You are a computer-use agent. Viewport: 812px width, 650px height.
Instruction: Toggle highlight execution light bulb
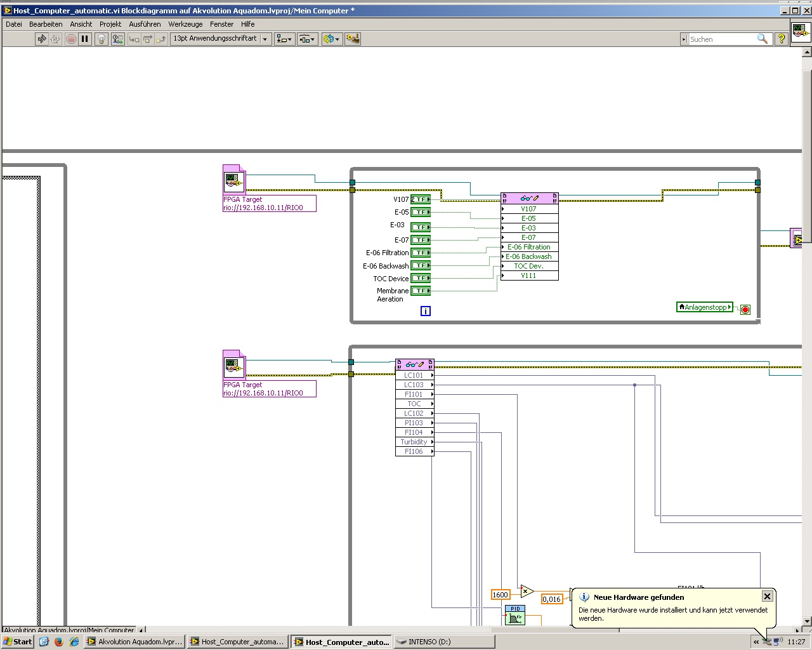click(101, 39)
